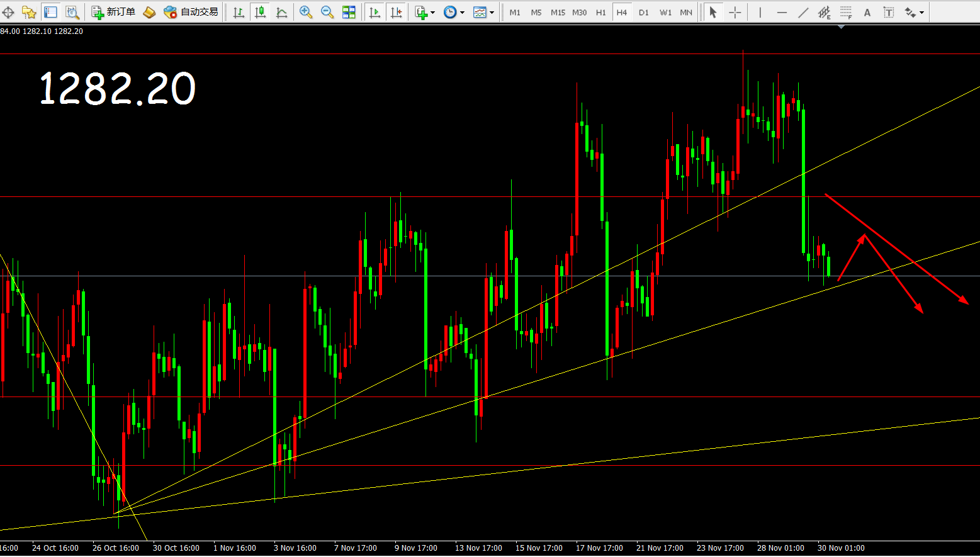Open the periods clock dropdown

[454, 12]
